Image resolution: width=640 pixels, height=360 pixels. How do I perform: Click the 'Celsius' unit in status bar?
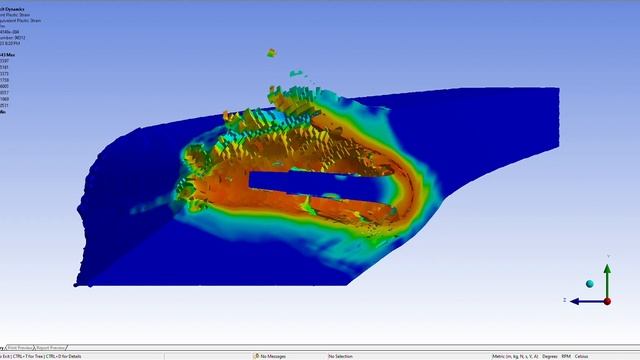click(581, 356)
